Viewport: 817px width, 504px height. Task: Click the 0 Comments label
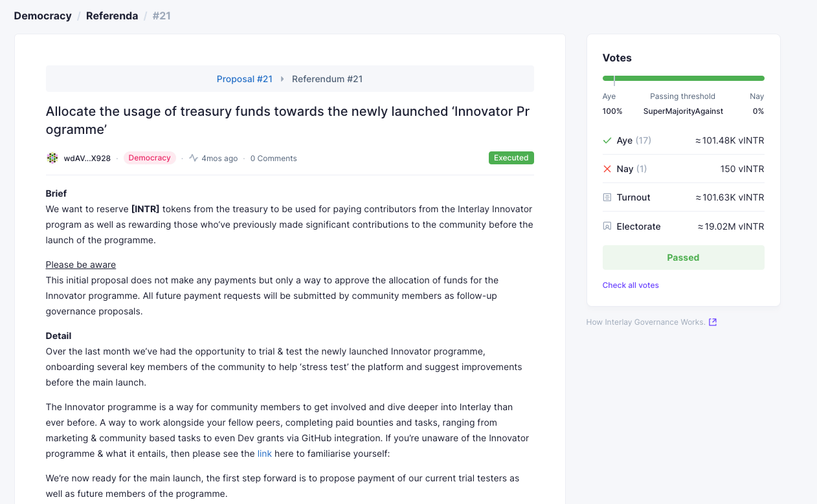(274, 159)
